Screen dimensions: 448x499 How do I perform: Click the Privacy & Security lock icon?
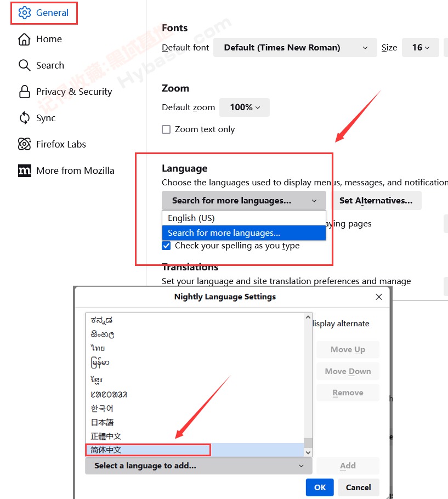click(25, 92)
